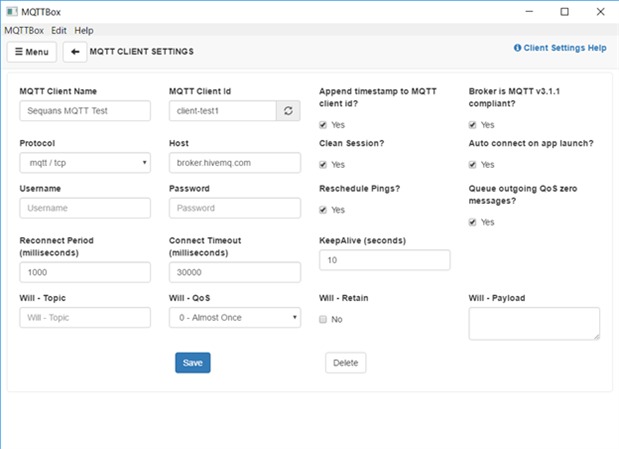Click the refresh icon beside MQTT Client Id
The height and width of the screenshot is (449, 619).
click(288, 111)
